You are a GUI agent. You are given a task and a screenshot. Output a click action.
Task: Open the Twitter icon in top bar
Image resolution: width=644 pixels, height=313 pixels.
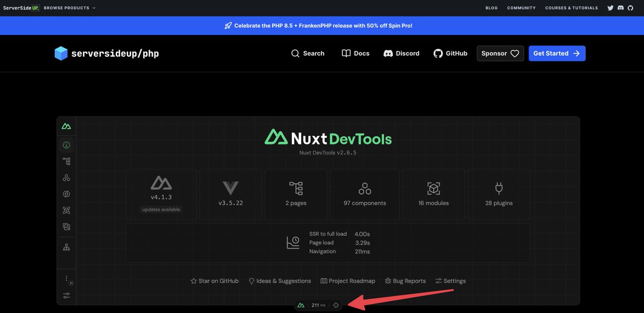coord(610,8)
